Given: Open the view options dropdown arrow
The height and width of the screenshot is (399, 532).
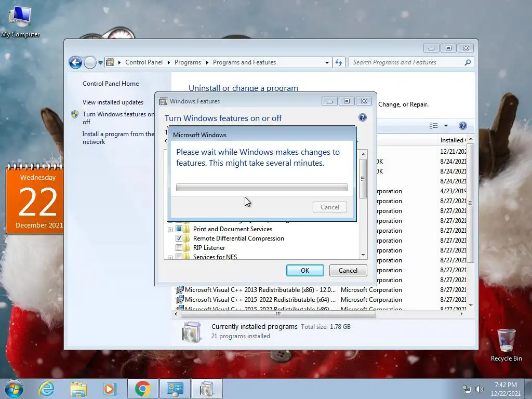Looking at the screenshot, I should pyautogui.click(x=446, y=126).
